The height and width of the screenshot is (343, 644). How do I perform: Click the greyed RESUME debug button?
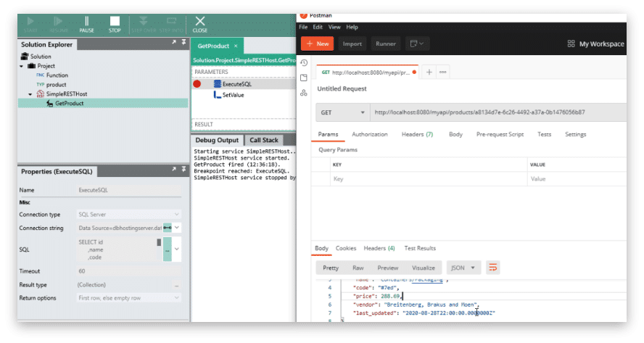click(58, 25)
